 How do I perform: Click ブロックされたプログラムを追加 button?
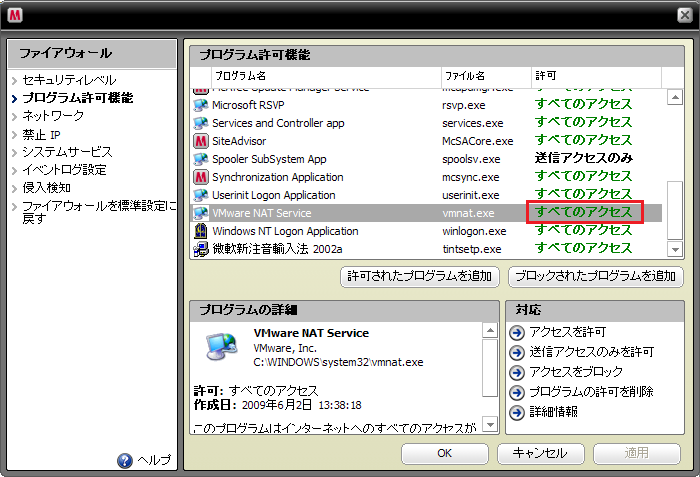[x=596, y=276]
